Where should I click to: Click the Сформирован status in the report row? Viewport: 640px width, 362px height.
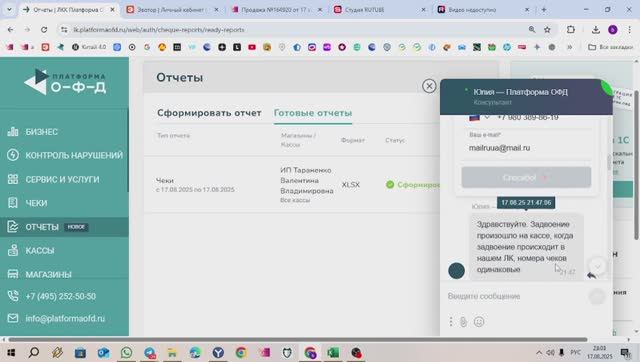[413, 185]
